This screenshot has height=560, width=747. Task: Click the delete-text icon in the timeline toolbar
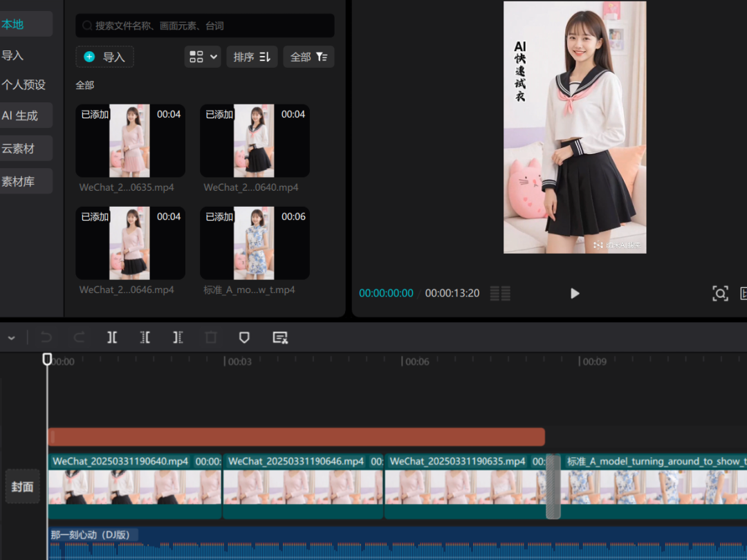279,337
